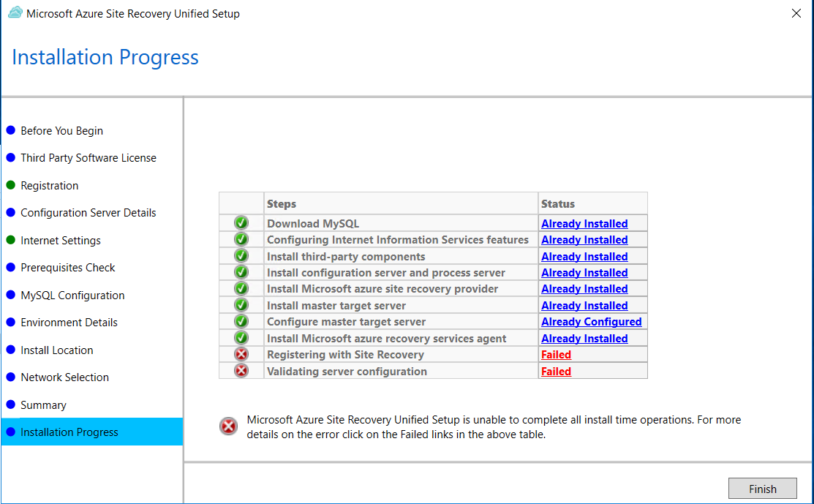Click red error icon beside Registering with Site Recovery

[241, 355]
